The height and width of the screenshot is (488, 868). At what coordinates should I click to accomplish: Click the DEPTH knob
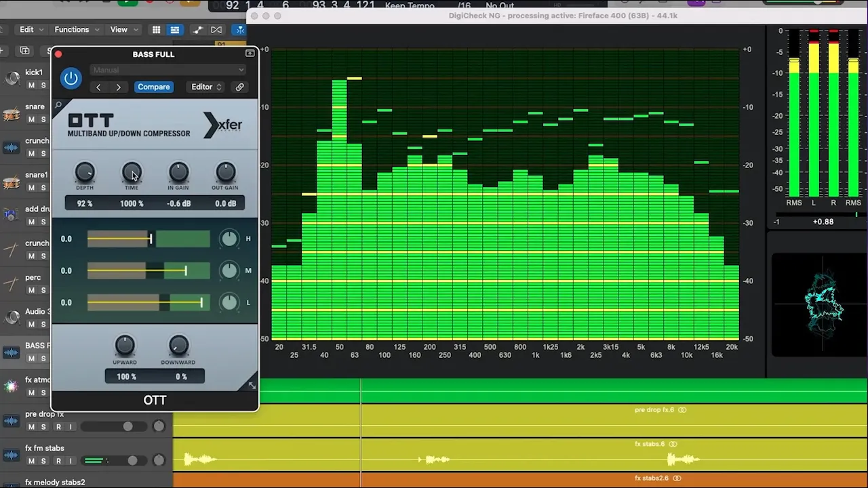84,172
